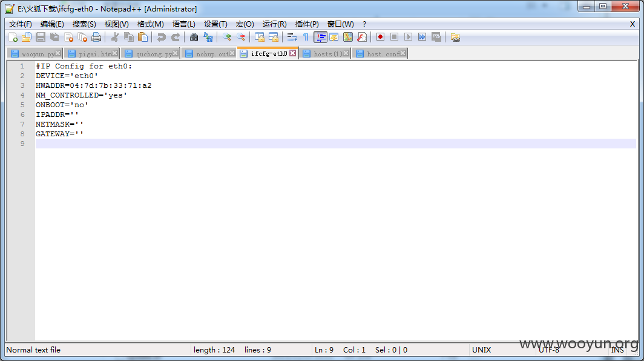Screen dimensions: 644x361
Task: Open the 格式(M) menu
Action: pyautogui.click(x=150, y=24)
